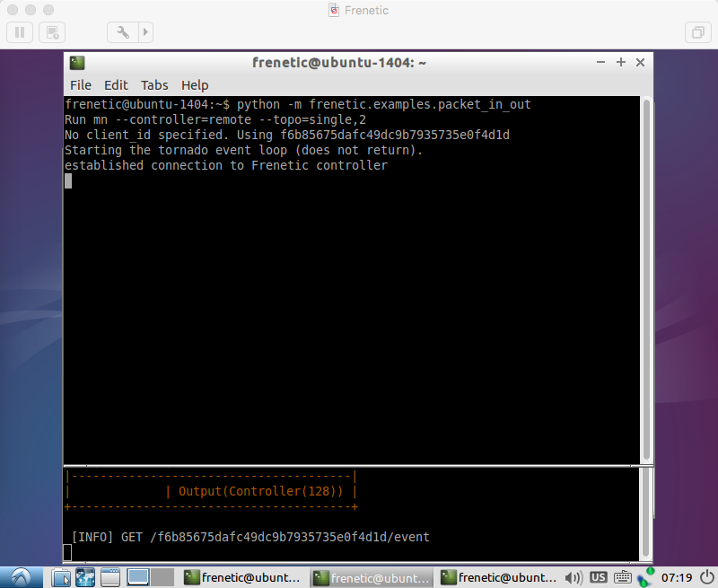Image resolution: width=718 pixels, height=588 pixels.
Task: Click the '[INFO] GET' event log line
Action: tap(250, 537)
